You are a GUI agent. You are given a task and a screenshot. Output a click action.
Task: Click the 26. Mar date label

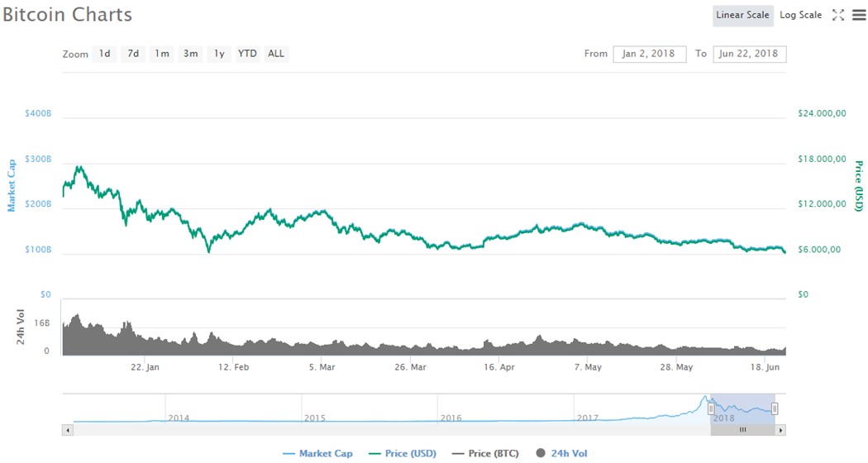point(410,366)
